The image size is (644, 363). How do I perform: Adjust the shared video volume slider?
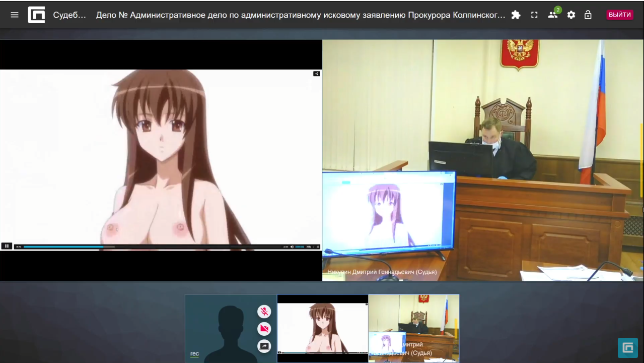pos(300,247)
